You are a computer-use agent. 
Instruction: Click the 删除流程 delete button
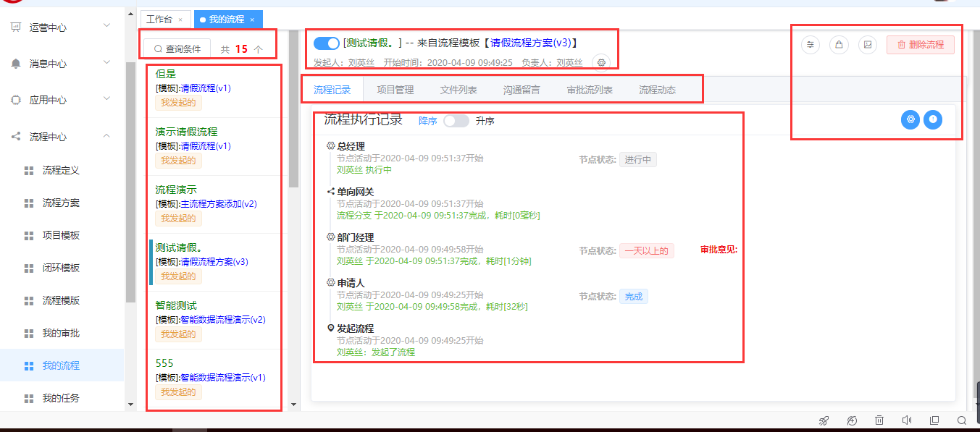(920, 45)
